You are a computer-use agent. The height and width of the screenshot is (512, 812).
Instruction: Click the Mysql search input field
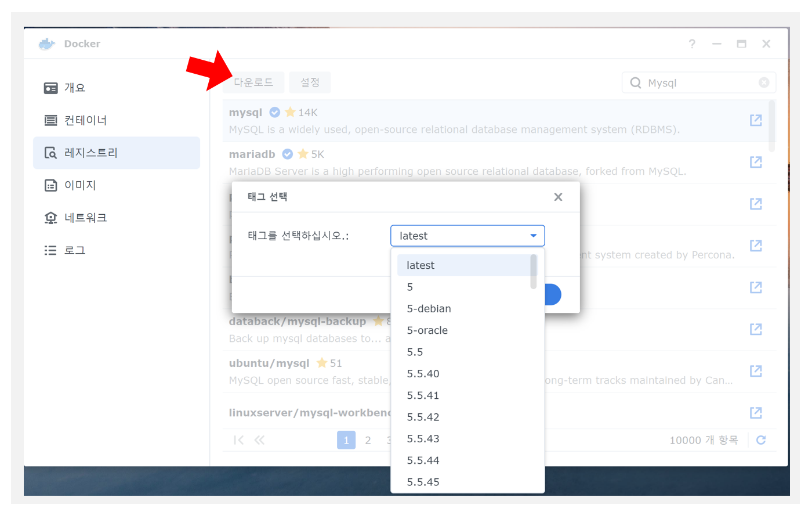pos(699,83)
